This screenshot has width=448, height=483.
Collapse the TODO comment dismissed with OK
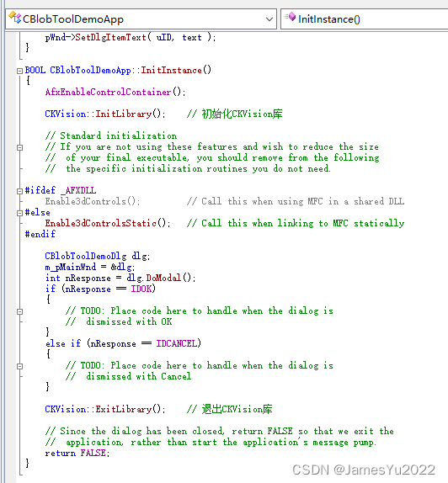[19, 311]
